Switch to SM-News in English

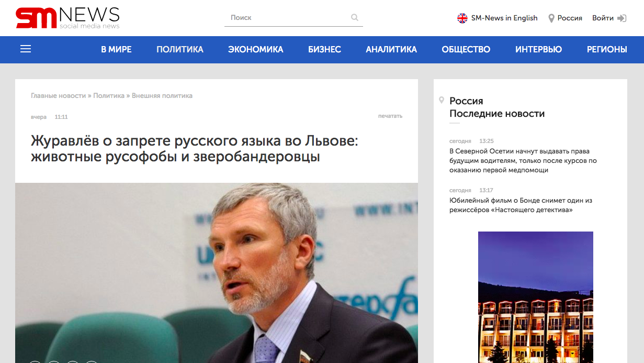(x=504, y=18)
